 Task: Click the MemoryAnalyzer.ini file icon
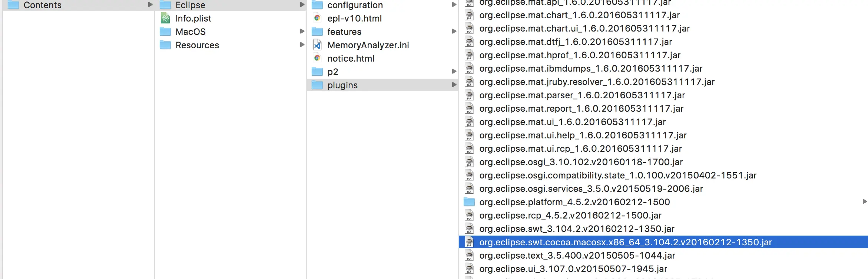click(x=317, y=45)
